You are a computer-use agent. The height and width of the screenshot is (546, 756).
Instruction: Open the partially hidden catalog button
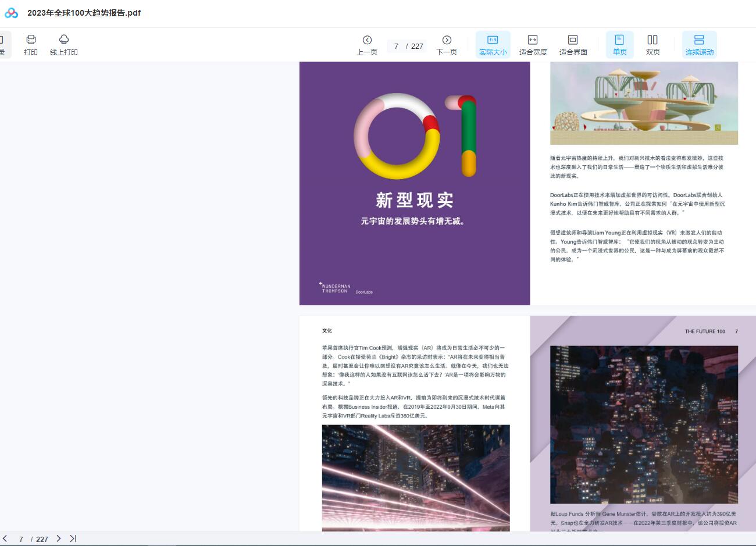pyautogui.click(x=3, y=45)
